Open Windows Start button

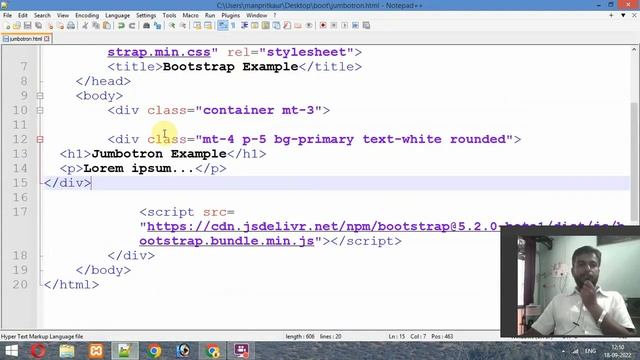tap(11, 351)
